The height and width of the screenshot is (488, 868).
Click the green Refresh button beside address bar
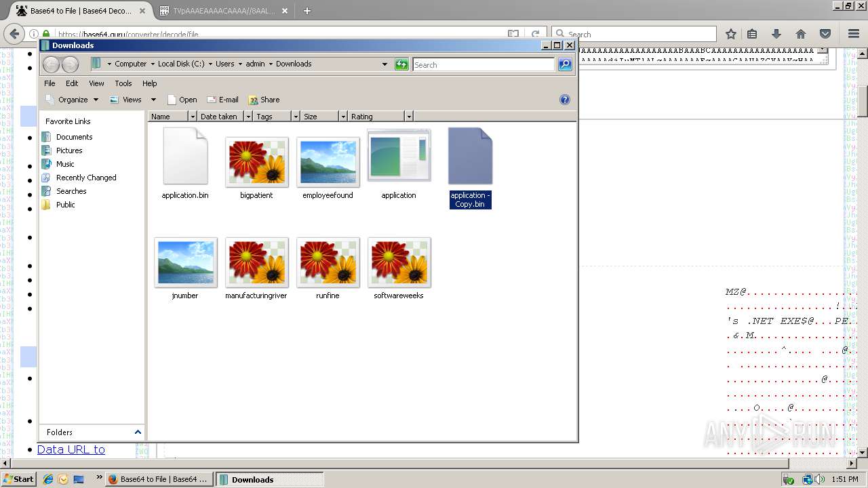[x=401, y=64]
